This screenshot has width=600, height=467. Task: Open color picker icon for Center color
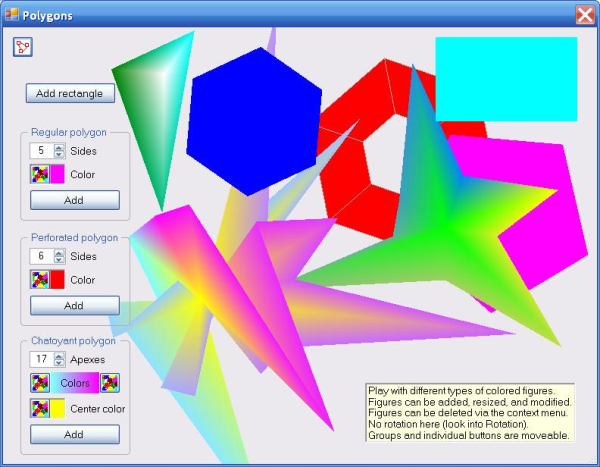[x=40, y=408]
